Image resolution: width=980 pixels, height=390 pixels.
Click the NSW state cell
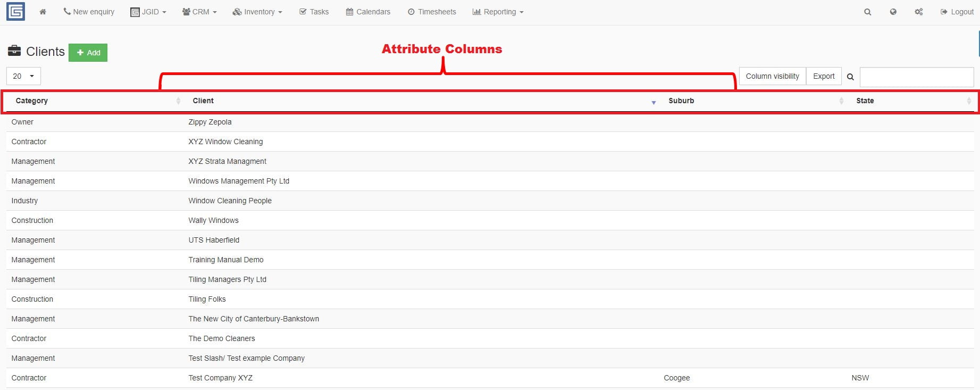point(860,378)
